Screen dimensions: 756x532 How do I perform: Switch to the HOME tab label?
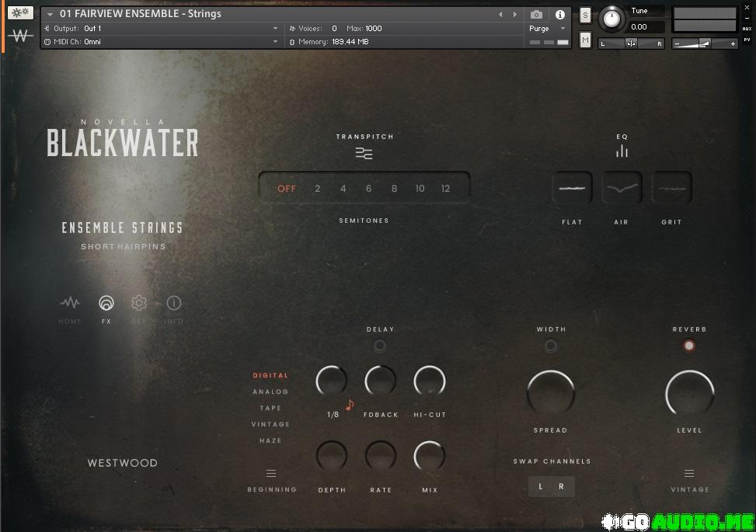pos(70,322)
